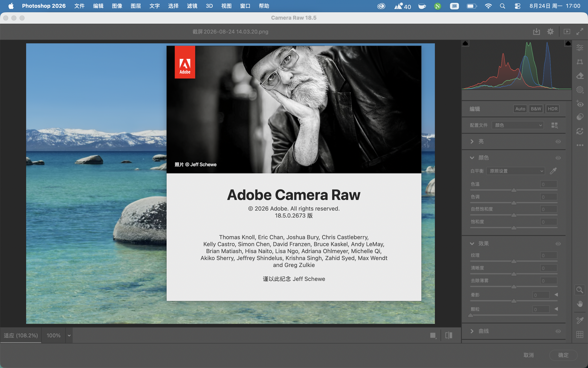Toggle visibility eye for 效果 section
This screenshot has width=588, height=368.
pyautogui.click(x=558, y=243)
